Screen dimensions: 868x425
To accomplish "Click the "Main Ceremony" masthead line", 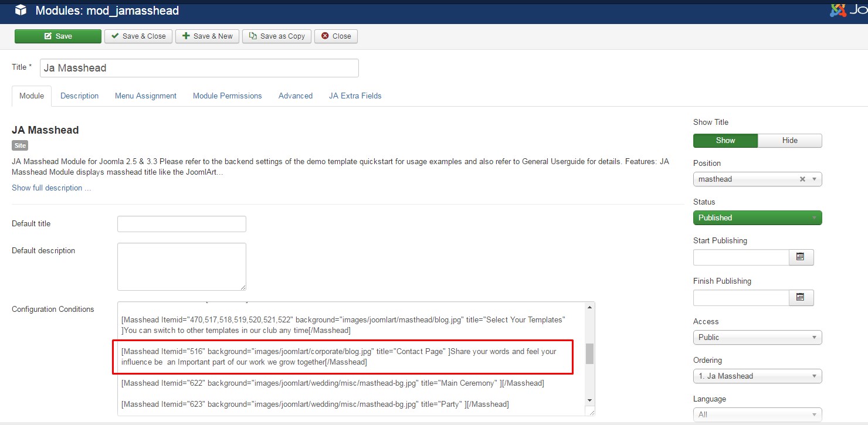I will pyautogui.click(x=333, y=383).
